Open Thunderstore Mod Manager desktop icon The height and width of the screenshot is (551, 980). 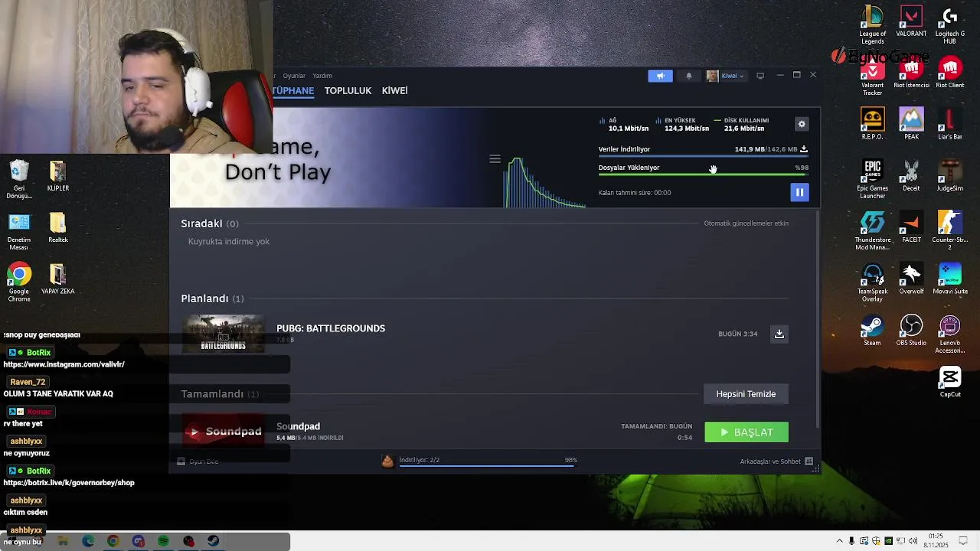(x=872, y=231)
